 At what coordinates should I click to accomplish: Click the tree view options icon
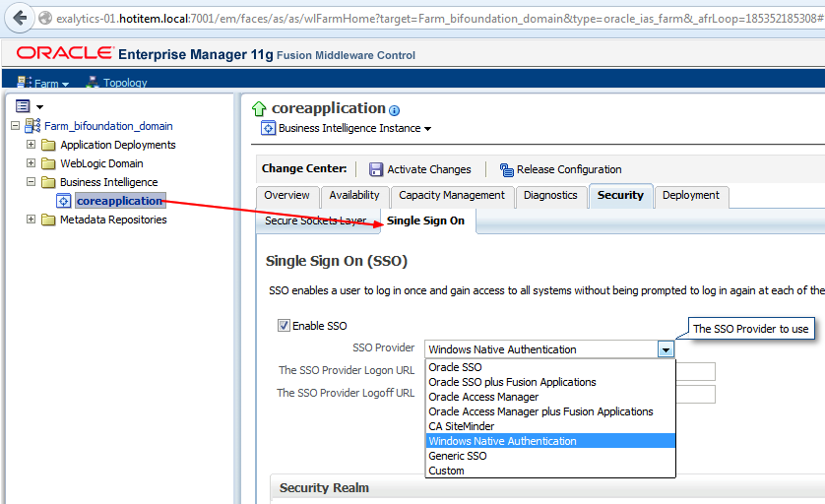click(x=23, y=105)
